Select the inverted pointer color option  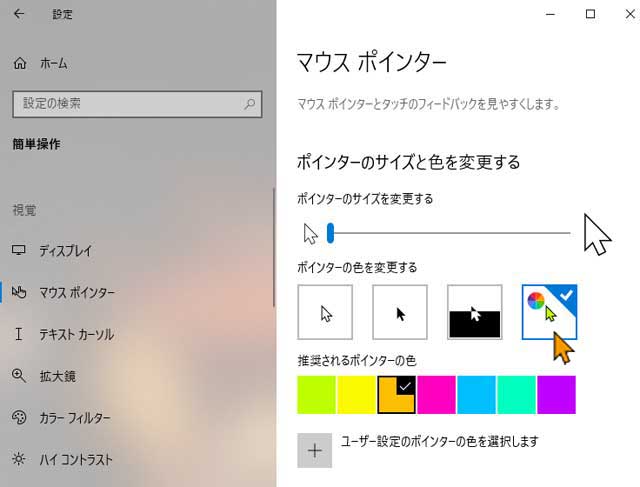pos(475,312)
